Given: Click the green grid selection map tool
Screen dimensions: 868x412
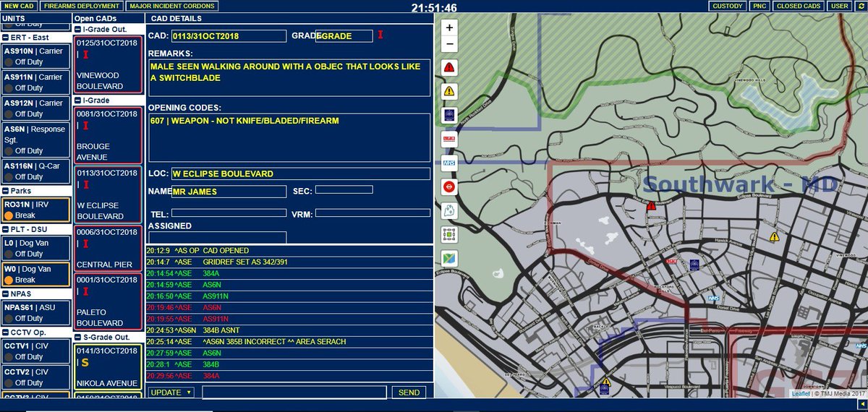Looking at the screenshot, I should pyautogui.click(x=450, y=234).
